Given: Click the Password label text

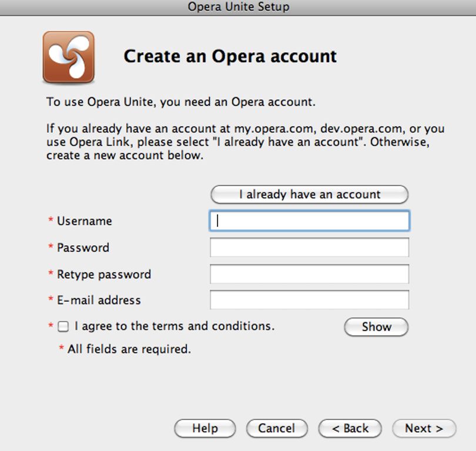Looking at the screenshot, I should [83, 248].
